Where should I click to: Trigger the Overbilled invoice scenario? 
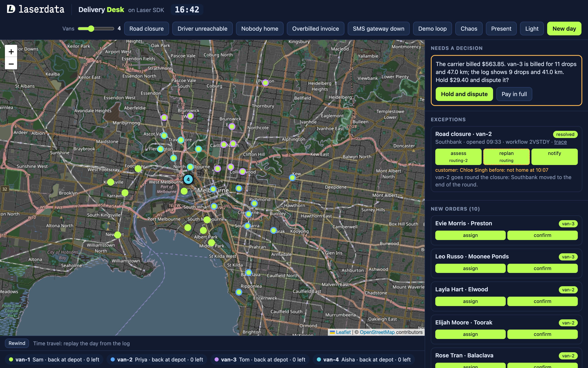315,28
